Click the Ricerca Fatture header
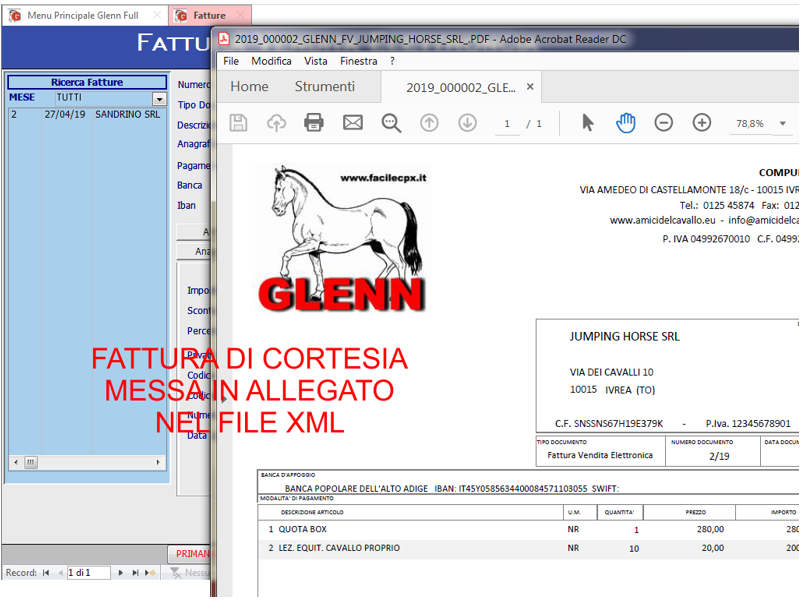Image resolution: width=800 pixels, height=600 pixels. tap(87, 82)
